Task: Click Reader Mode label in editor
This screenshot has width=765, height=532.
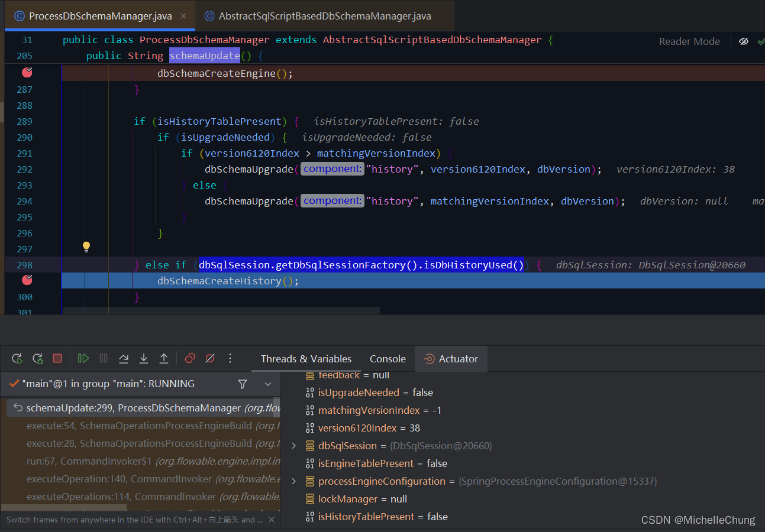Action: click(689, 41)
